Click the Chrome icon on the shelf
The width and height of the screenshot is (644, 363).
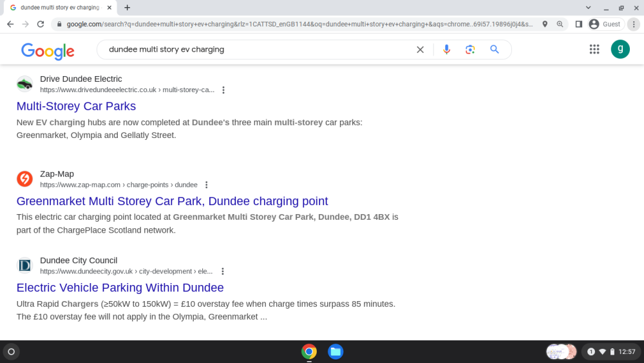(309, 351)
